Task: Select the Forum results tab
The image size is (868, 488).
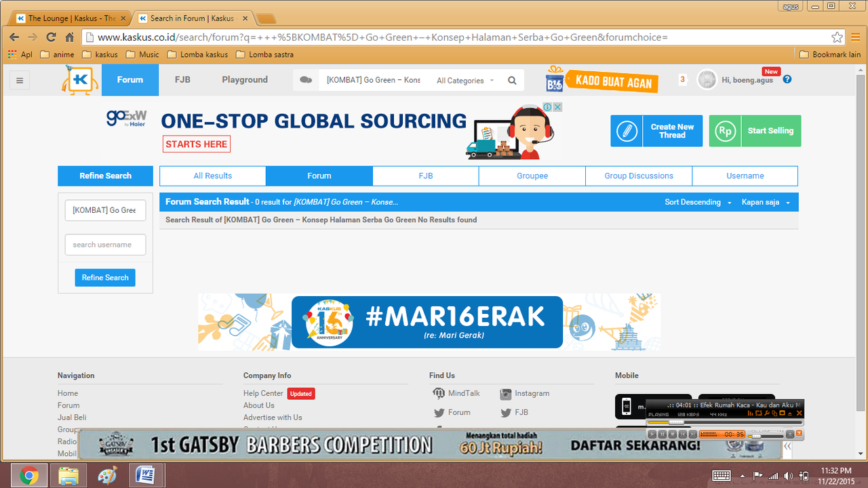Action: tap(319, 176)
